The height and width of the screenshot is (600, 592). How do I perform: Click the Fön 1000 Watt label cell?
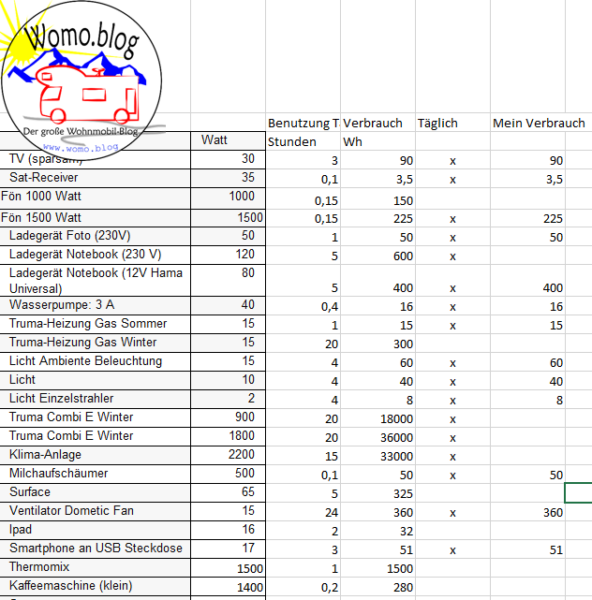[95, 198]
